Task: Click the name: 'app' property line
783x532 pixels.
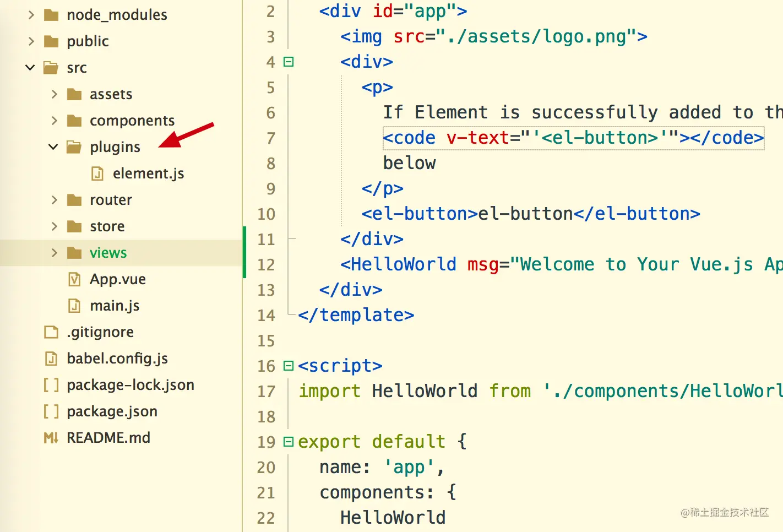Action: (382, 467)
